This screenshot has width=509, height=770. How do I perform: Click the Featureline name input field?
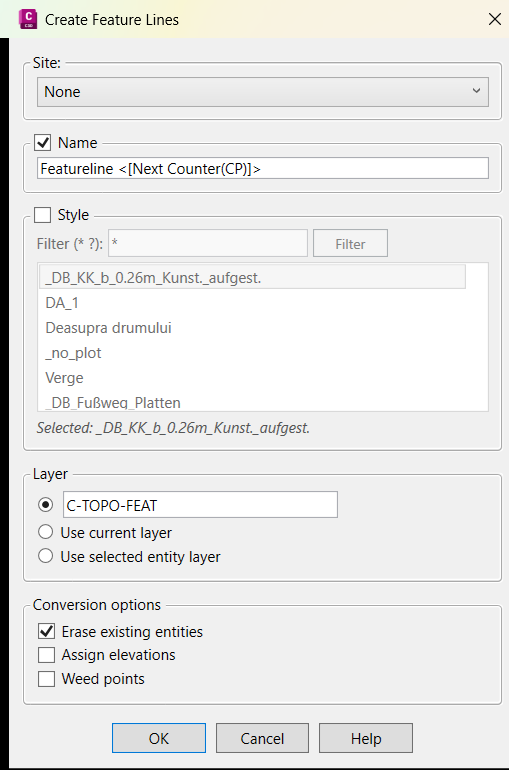point(263,168)
